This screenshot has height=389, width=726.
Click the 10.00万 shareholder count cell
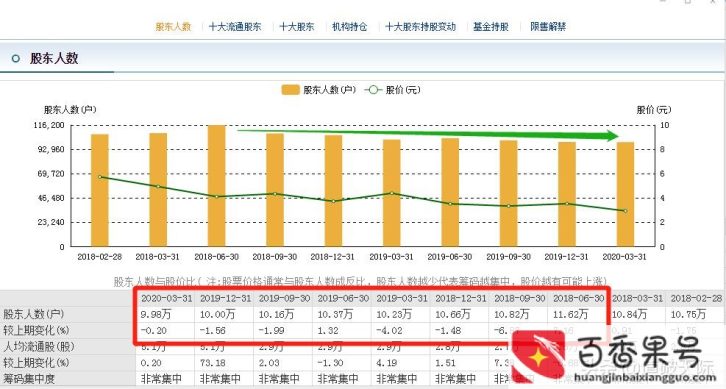[x=218, y=314]
